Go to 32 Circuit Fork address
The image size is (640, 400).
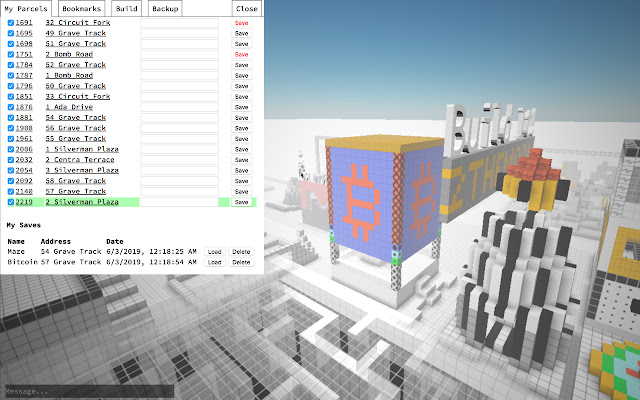(x=78, y=23)
